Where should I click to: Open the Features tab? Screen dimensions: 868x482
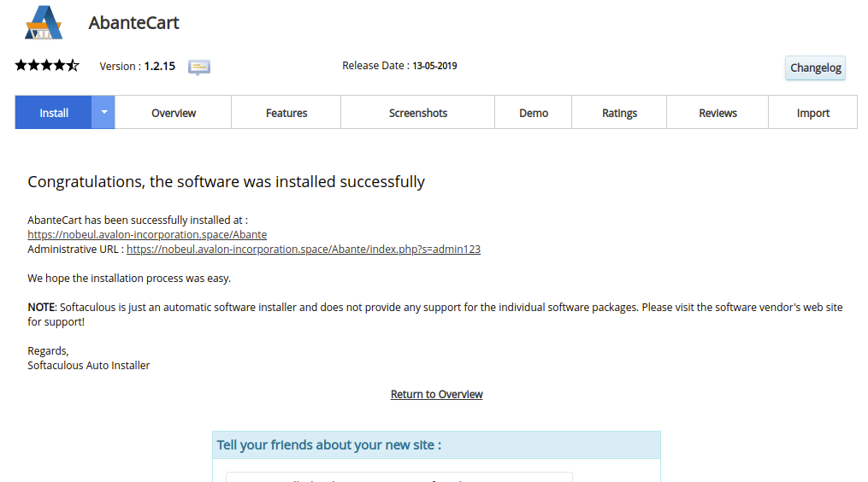286,112
